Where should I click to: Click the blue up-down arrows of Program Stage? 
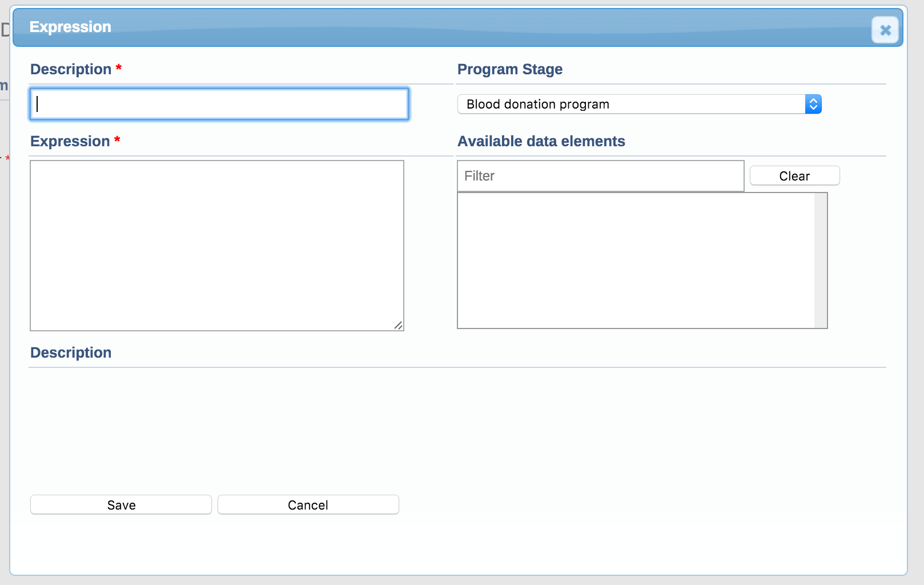pyautogui.click(x=813, y=104)
